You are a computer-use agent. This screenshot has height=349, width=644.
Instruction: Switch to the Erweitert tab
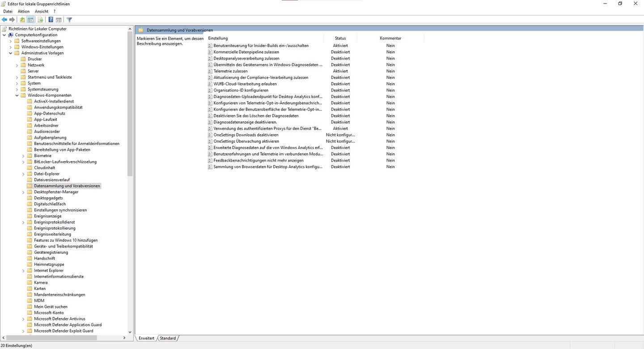click(146, 338)
